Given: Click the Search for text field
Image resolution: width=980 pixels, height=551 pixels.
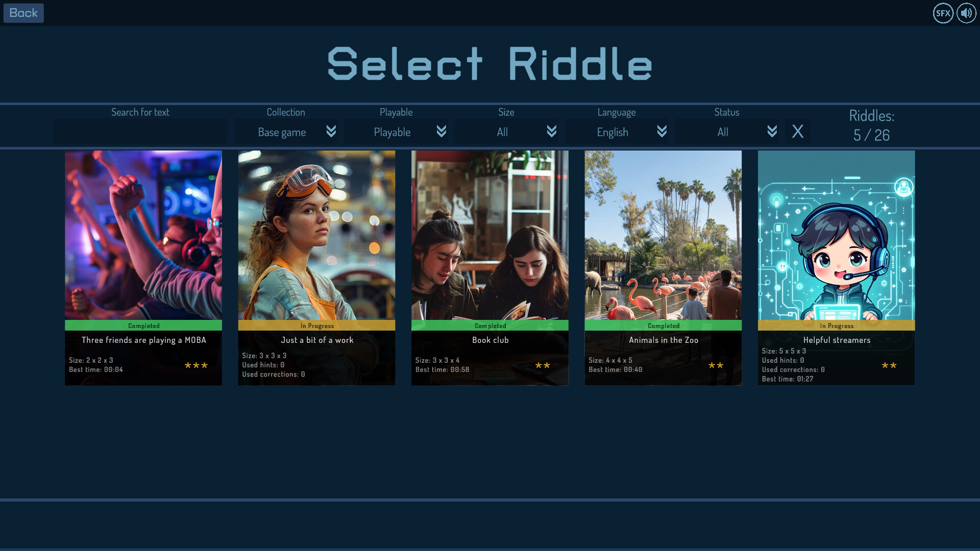Looking at the screenshot, I should (140, 132).
